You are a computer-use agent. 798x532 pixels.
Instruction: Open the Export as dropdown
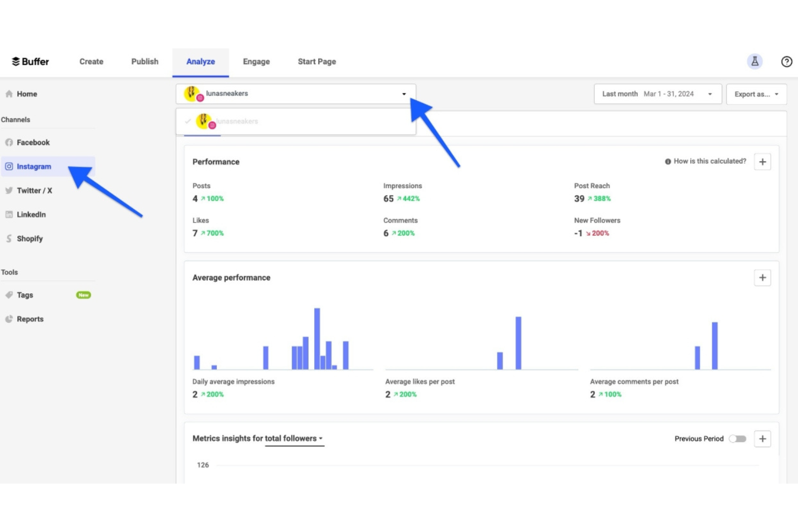click(756, 94)
